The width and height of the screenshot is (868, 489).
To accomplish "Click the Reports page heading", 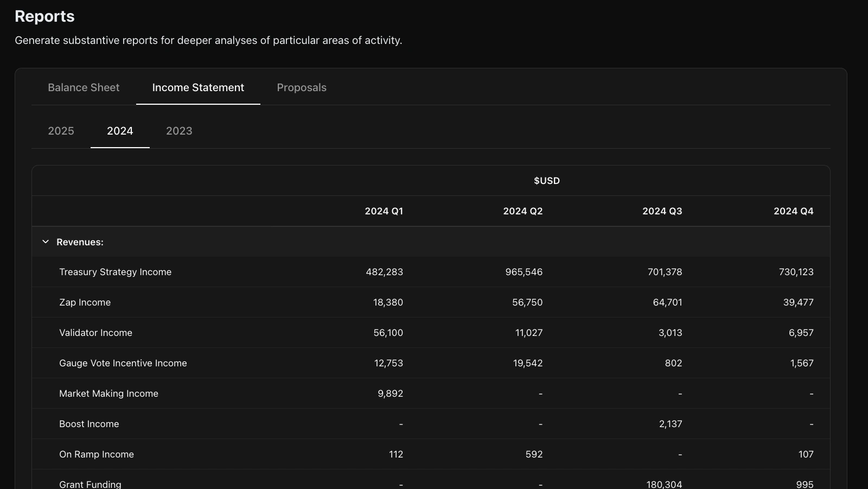I will [44, 16].
